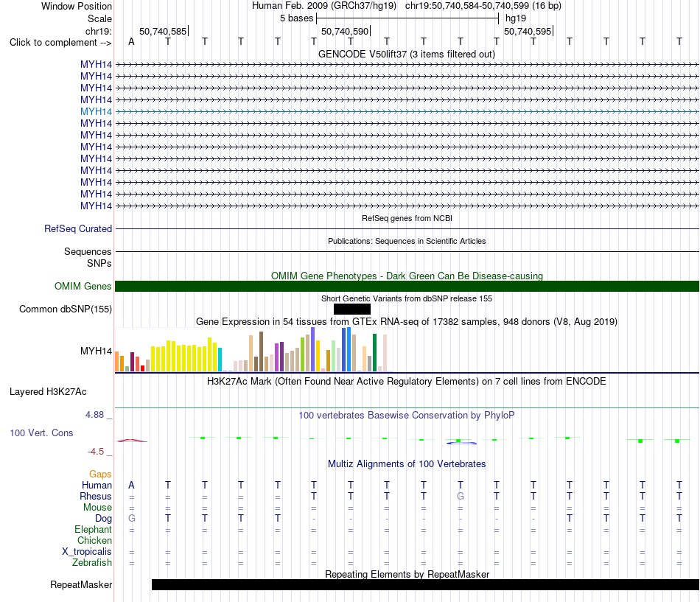Viewport: 700px width, 602px height.
Task: Select the X_tropicalis alignment row label
Action: 87,552
